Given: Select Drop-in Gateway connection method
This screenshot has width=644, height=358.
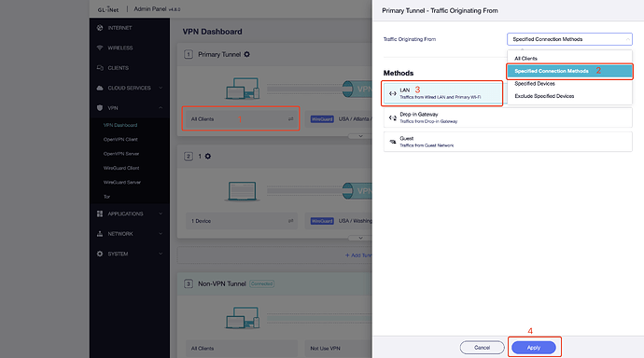Looking at the screenshot, I should 508,117.
